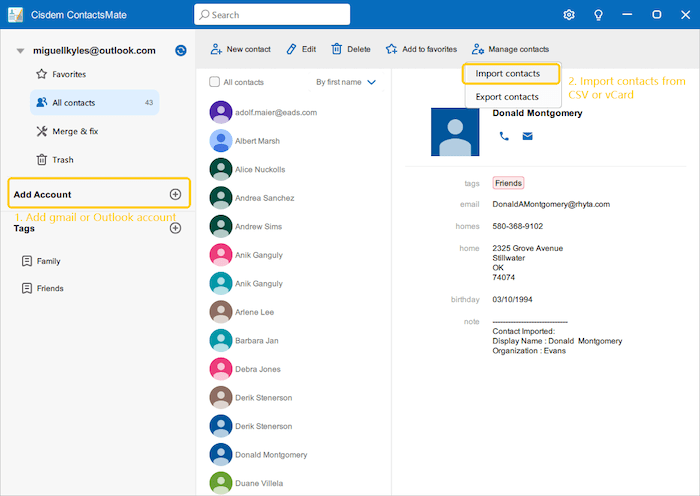700x496 pixels.
Task: Open the By first name sort dropdown
Action: (x=345, y=82)
